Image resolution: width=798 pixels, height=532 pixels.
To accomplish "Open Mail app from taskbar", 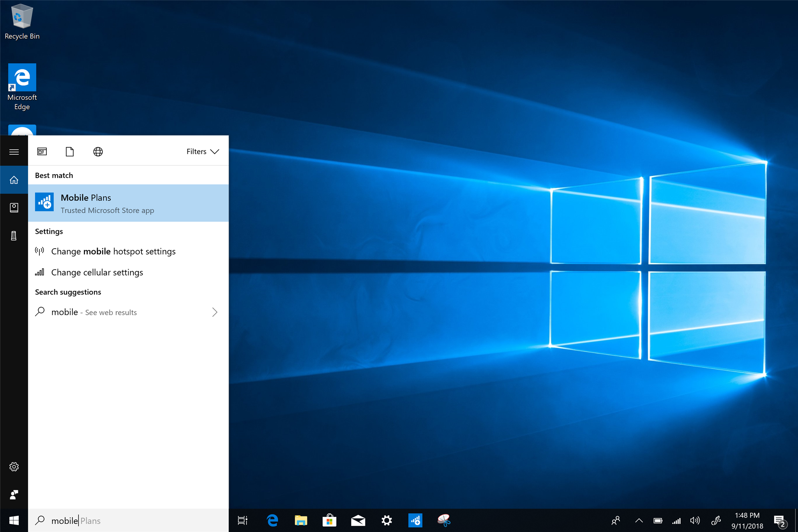I will (x=358, y=521).
